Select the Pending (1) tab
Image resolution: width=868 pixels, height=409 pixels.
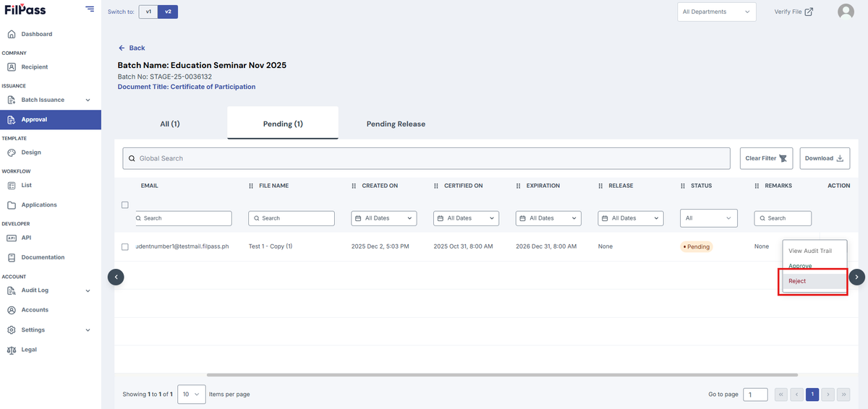pyautogui.click(x=283, y=124)
